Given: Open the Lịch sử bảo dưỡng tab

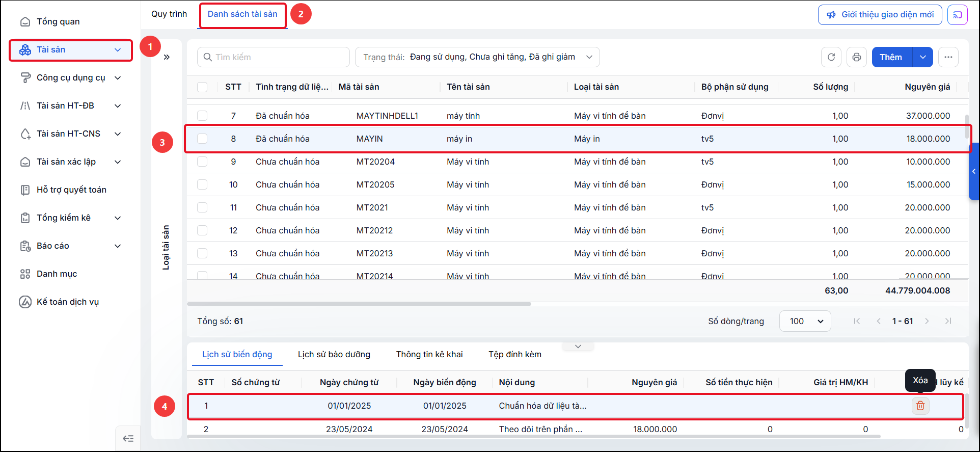Looking at the screenshot, I should coord(334,354).
